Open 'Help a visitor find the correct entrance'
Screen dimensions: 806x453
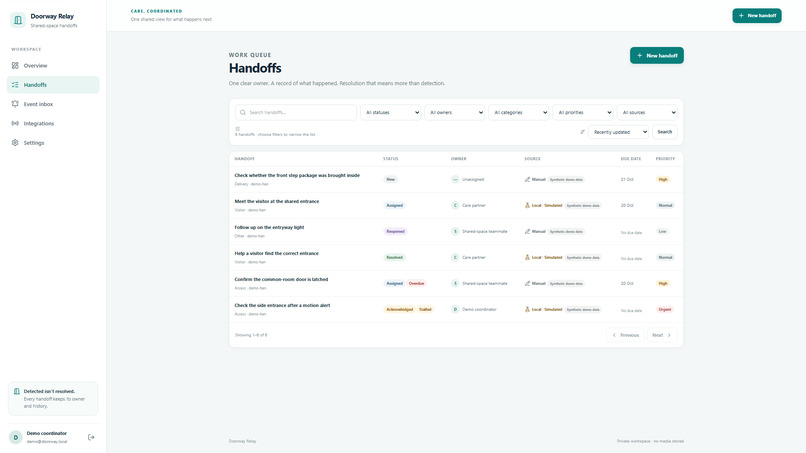click(277, 253)
